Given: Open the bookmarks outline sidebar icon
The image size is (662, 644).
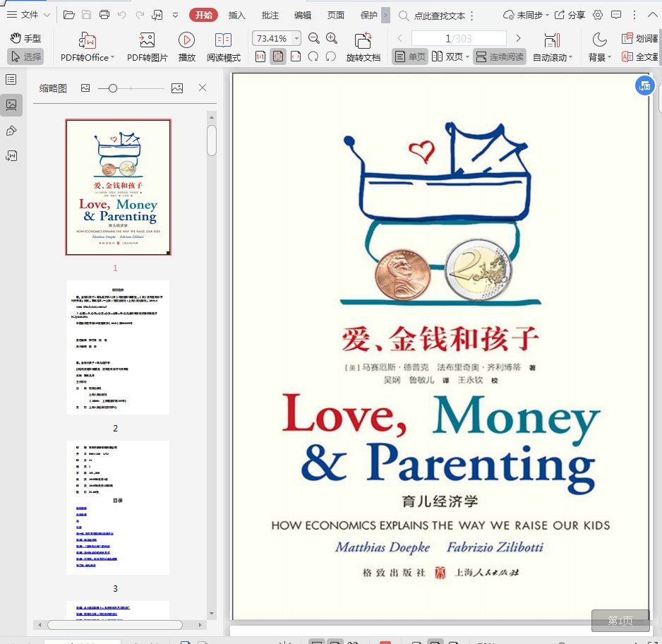Looking at the screenshot, I should [x=11, y=80].
